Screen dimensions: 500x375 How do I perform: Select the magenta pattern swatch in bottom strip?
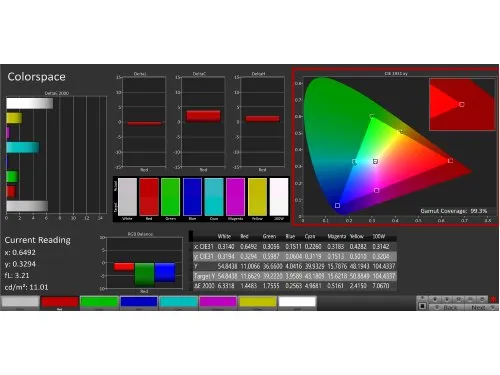click(x=218, y=302)
